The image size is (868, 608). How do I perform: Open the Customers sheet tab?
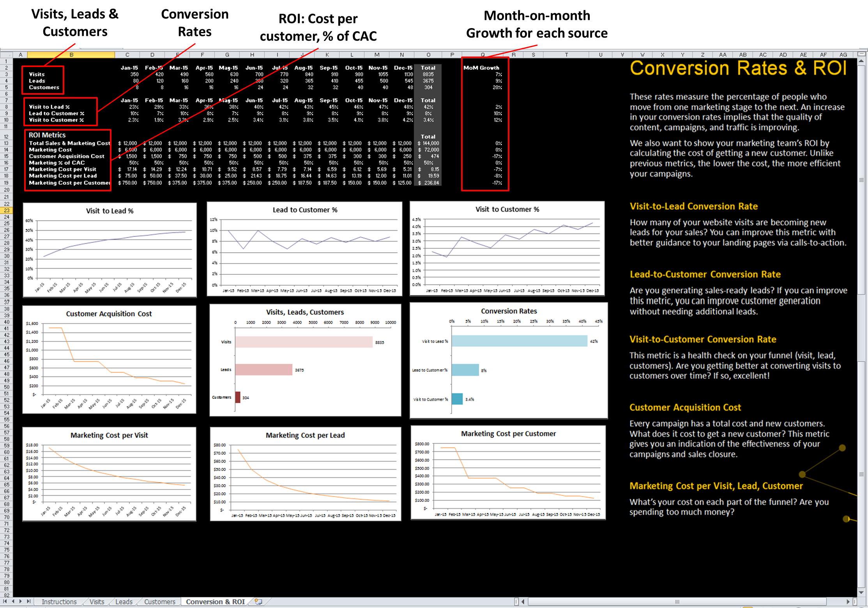[160, 601]
